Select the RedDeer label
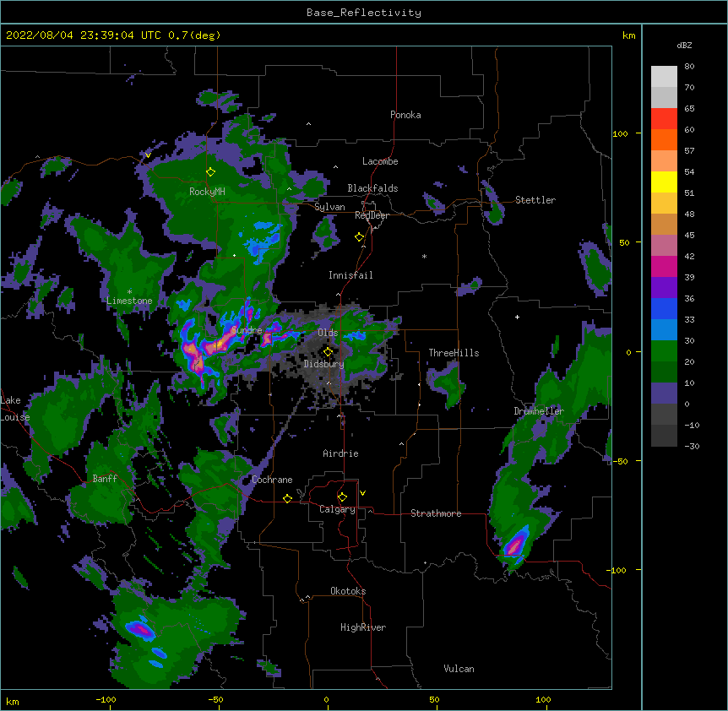Viewport: 728px width, 711px height. pos(372,215)
